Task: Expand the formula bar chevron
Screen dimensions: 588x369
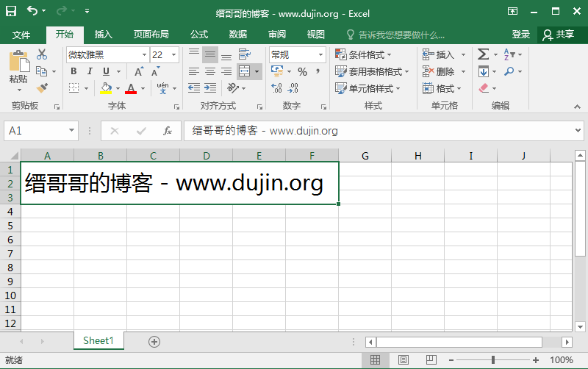Action: [578, 130]
